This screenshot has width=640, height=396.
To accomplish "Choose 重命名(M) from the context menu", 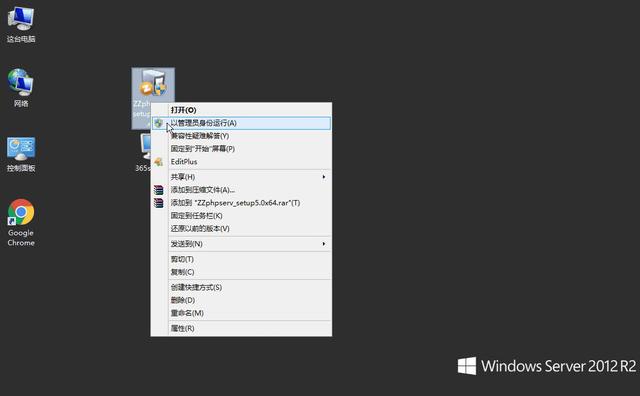I will [241, 313].
